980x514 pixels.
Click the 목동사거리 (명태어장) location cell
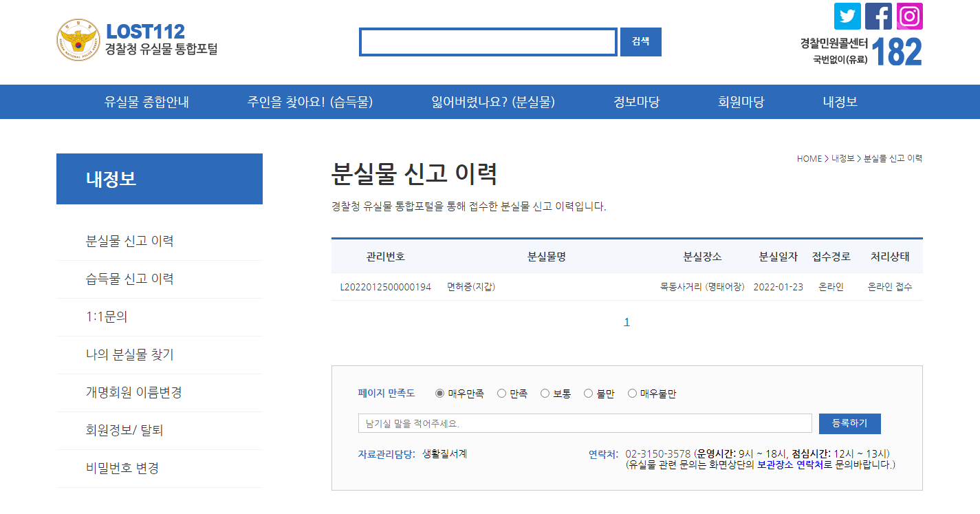[x=702, y=287]
